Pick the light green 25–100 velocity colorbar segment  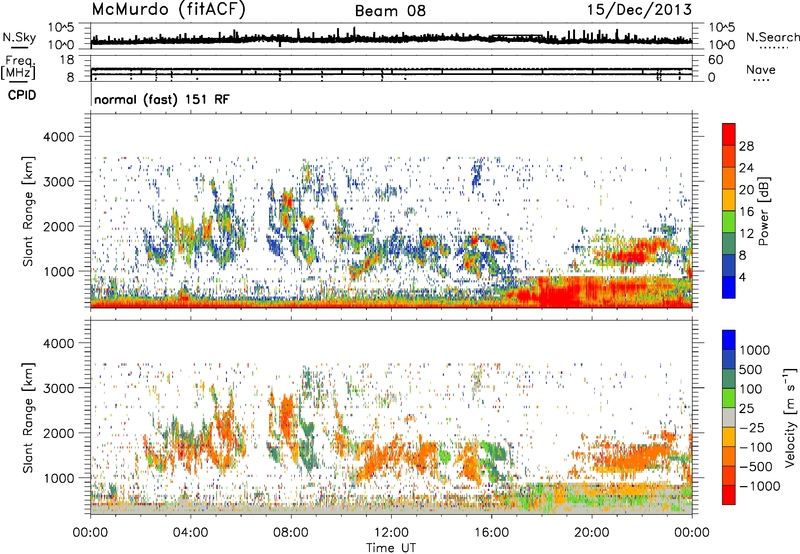point(729,398)
